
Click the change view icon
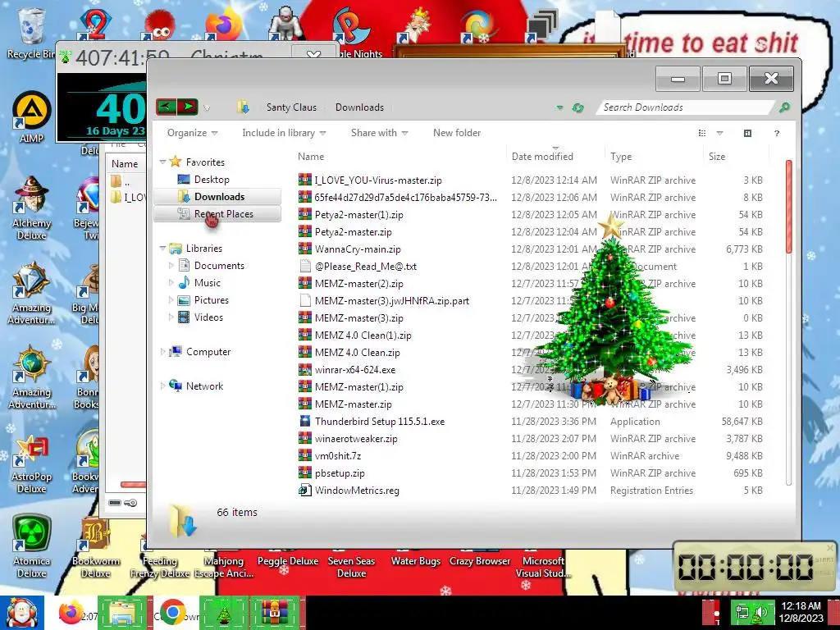click(x=702, y=133)
